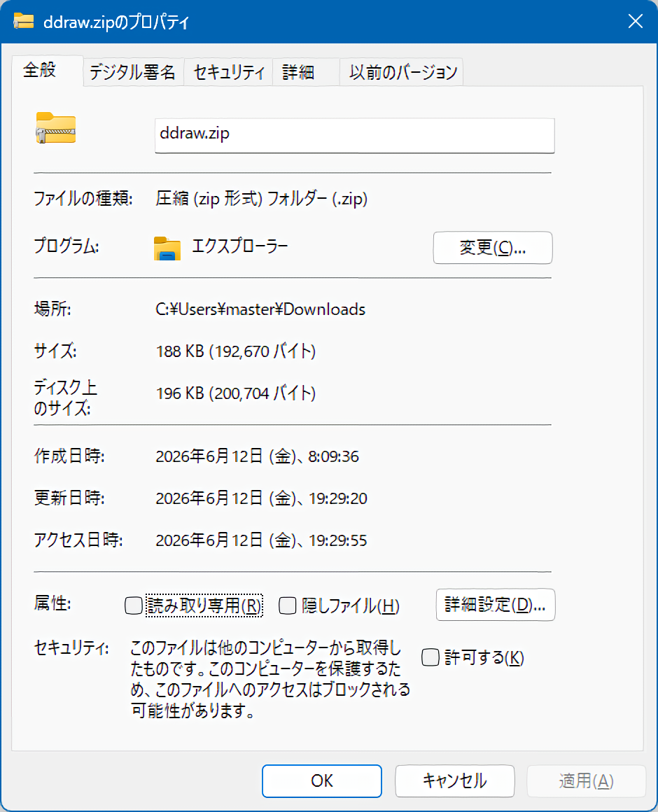This screenshot has height=812, width=658.
Task: Click the size value 188 KB (192,670 バイト)
Action: pyautogui.click(x=236, y=351)
